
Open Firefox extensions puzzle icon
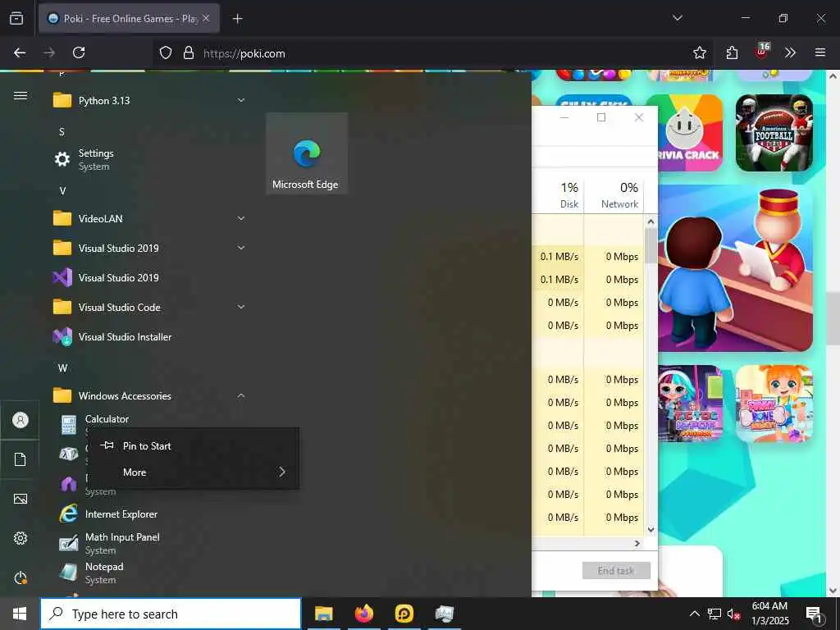tap(732, 52)
